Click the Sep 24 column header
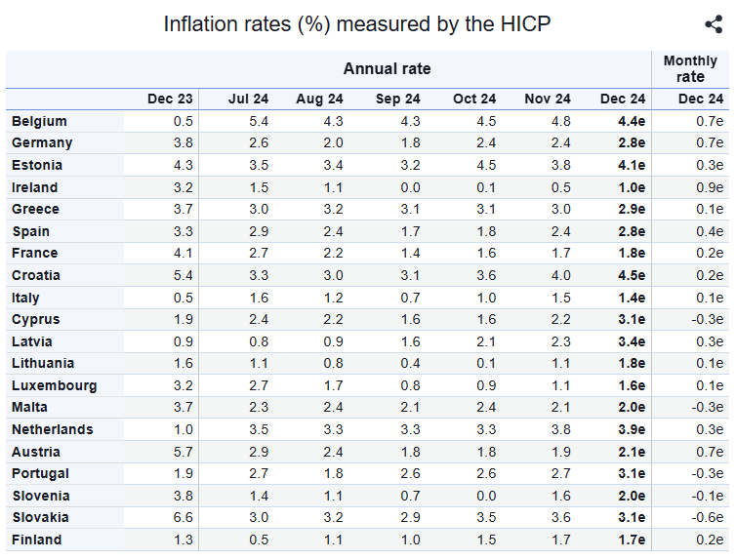 [x=397, y=99]
